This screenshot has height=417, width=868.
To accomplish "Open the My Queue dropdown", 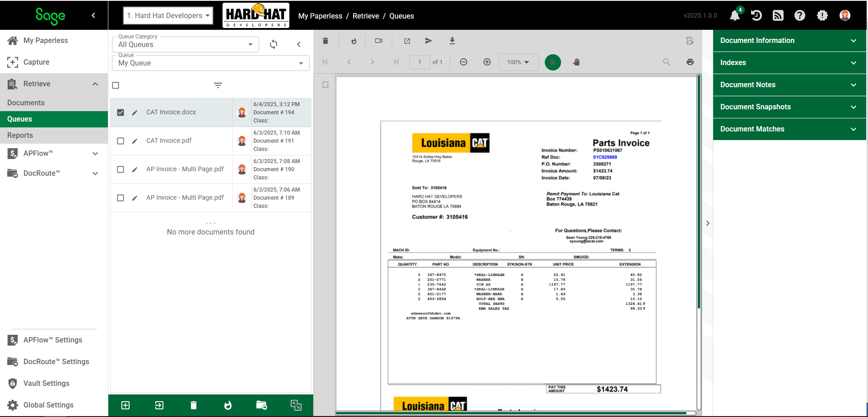I will (x=210, y=63).
